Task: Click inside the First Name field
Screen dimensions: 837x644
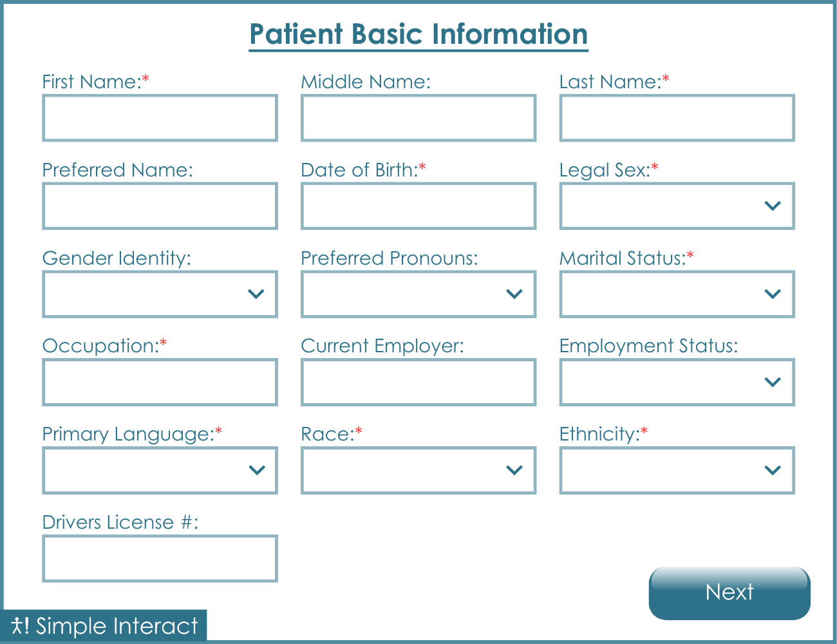Action: pyautogui.click(x=160, y=118)
